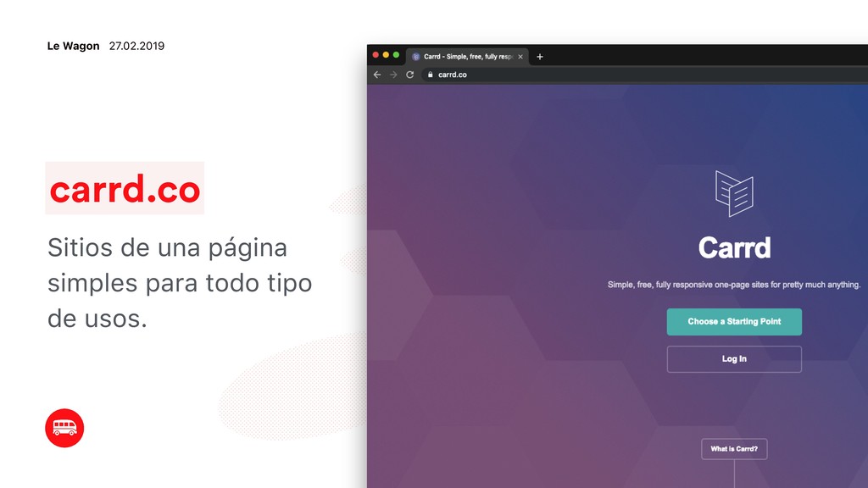This screenshot has height=488, width=868.
Task: Click the large Carrd heading
Action: point(734,248)
